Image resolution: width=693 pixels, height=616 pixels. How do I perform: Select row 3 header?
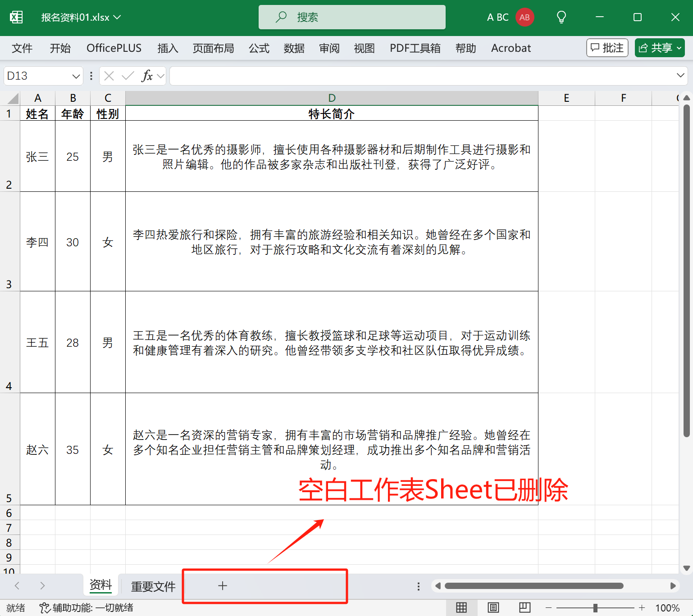tap(9, 241)
